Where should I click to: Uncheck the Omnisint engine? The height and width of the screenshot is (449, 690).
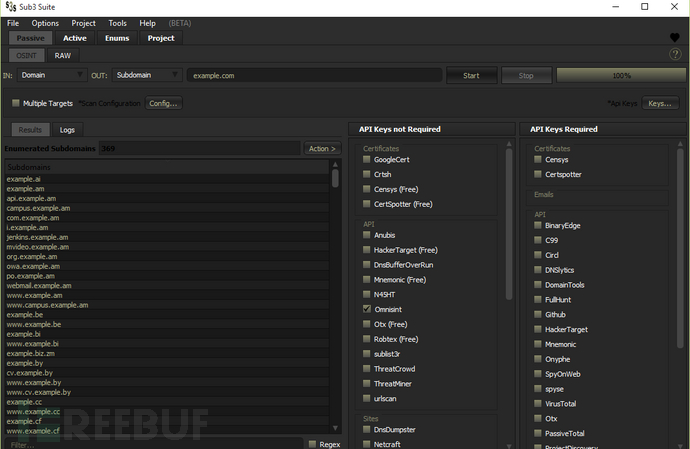click(x=367, y=309)
